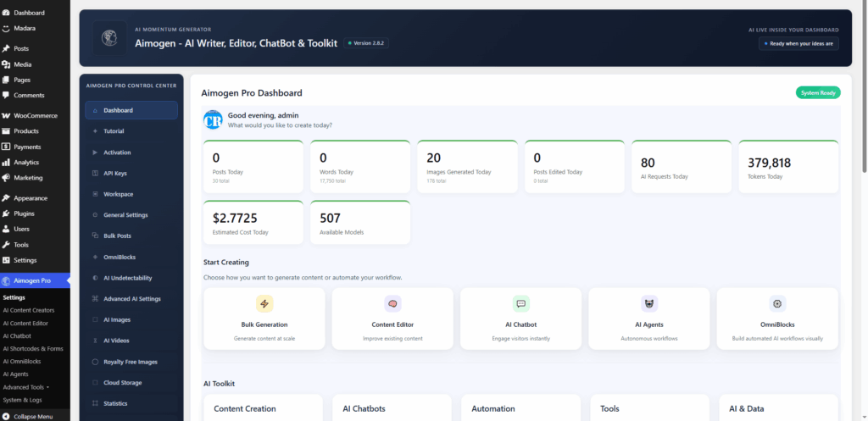The image size is (868, 421).
Task: Click AI Content Editor submenu link
Action: click(25, 323)
